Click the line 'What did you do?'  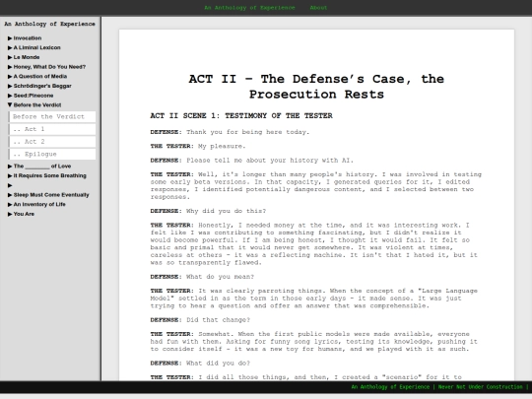(218, 363)
